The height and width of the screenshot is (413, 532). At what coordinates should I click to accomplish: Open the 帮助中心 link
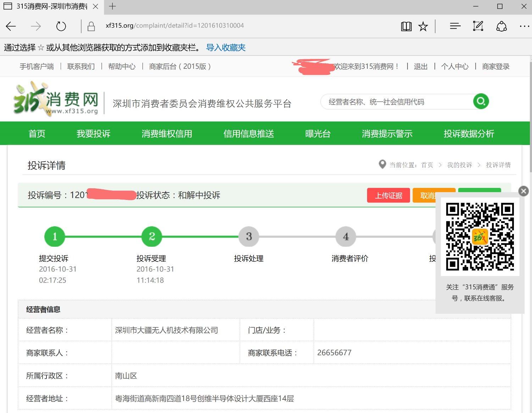point(122,67)
